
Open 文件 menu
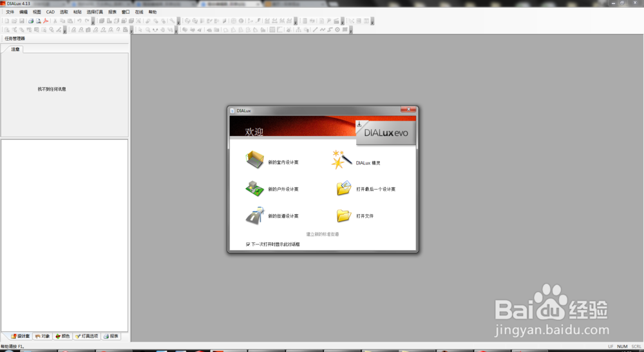click(10, 12)
